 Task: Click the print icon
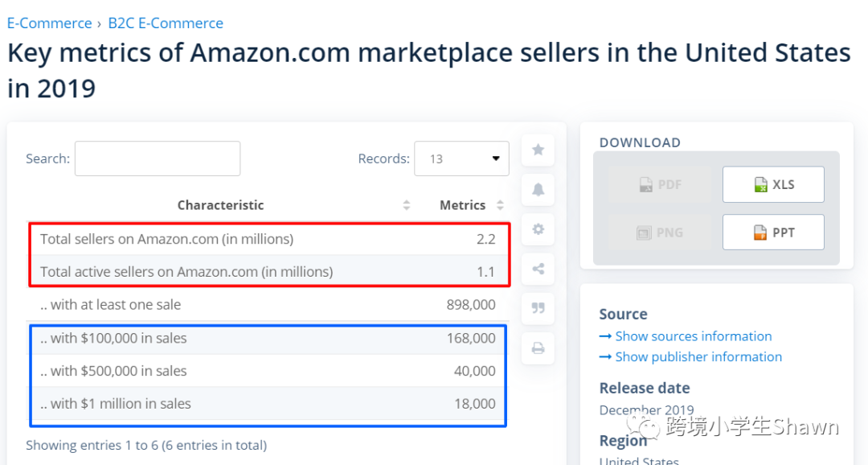(x=538, y=348)
